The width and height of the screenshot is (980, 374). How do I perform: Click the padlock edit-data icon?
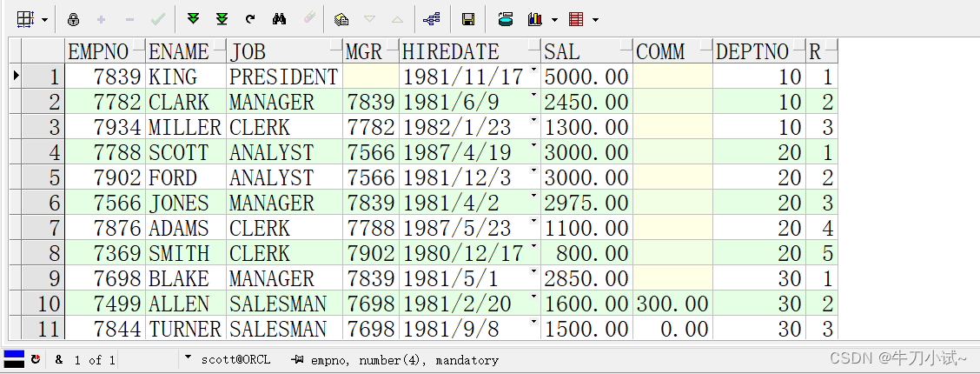(x=73, y=19)
